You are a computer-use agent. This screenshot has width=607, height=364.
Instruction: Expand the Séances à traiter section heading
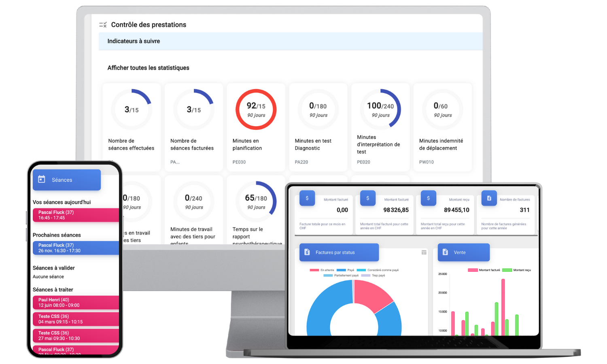(53, 290)
